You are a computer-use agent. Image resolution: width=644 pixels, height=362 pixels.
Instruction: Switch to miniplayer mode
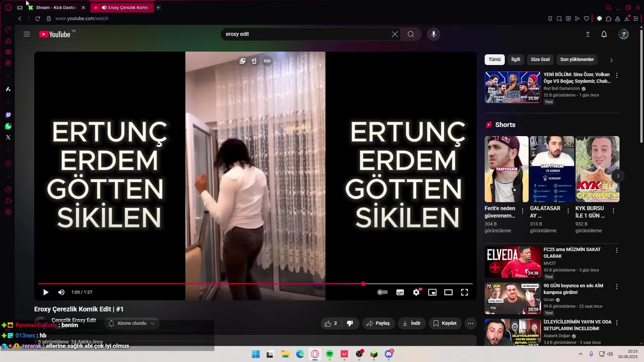coord(432,292)
